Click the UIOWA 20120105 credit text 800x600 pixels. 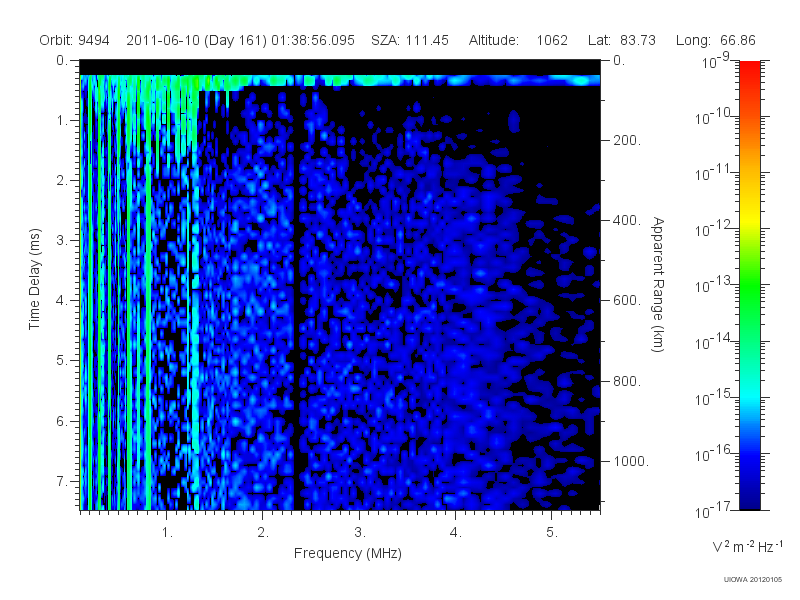pyautogui.click(x=753, y=579)
